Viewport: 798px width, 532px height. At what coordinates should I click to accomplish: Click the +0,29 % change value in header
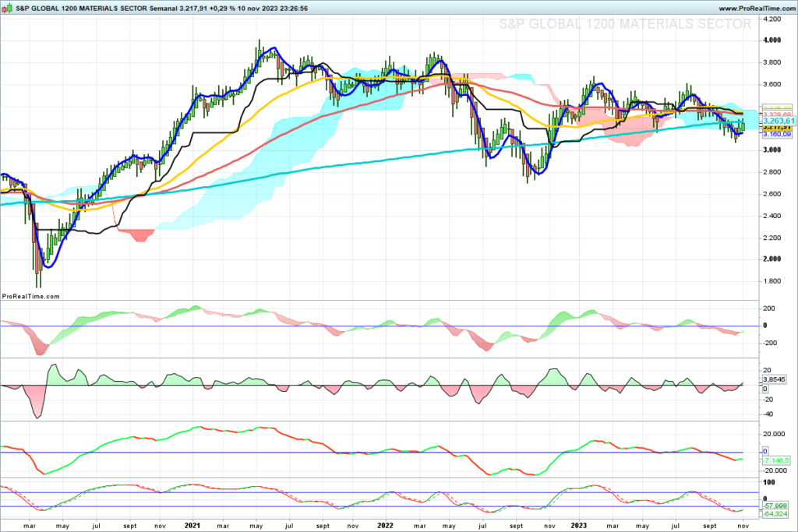coord(222,9)
